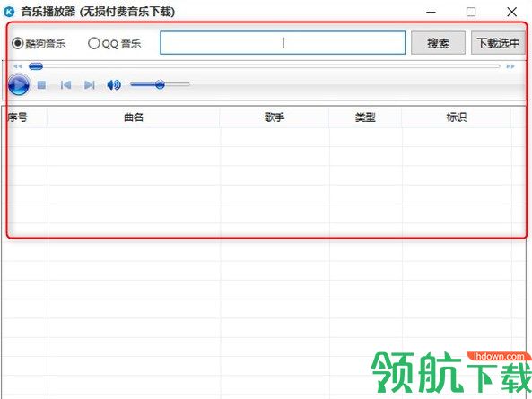The image size is (532, 399).
Task: Click the volume slider handle
Action: 160,84
